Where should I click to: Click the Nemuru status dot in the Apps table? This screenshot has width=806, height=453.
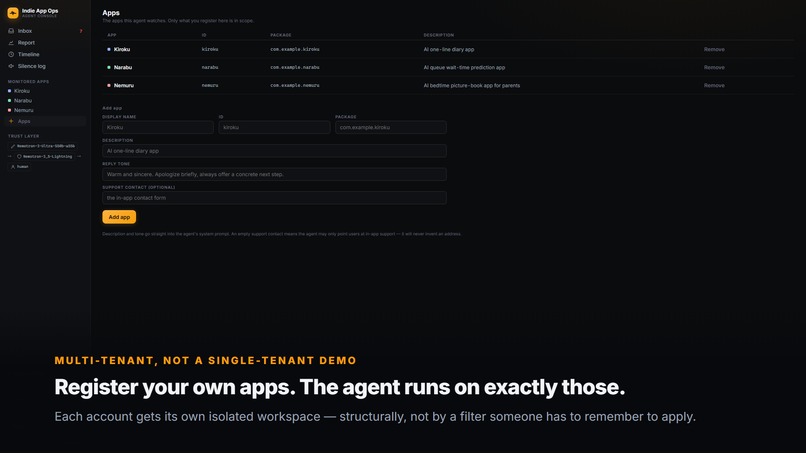coord(108,85)
